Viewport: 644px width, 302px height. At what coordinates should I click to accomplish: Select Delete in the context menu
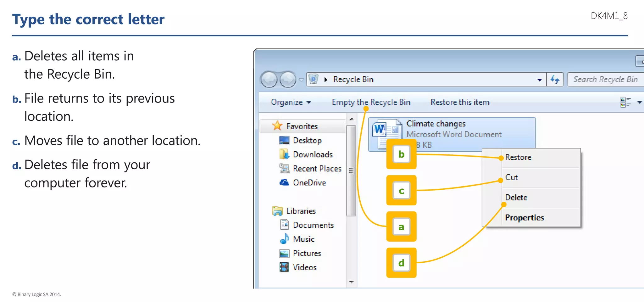[x=516, y=198]
